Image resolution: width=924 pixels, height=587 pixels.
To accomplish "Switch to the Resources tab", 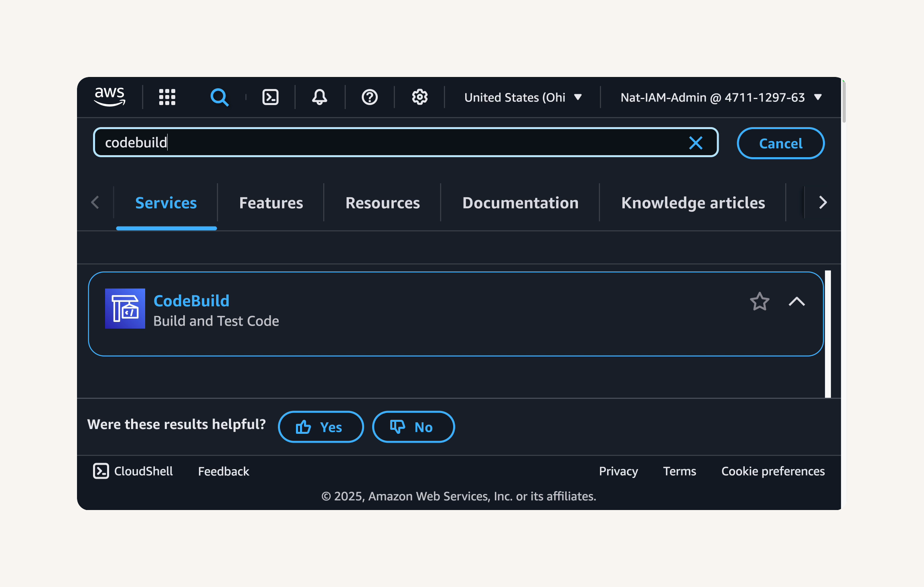I will tap(383, 203).
